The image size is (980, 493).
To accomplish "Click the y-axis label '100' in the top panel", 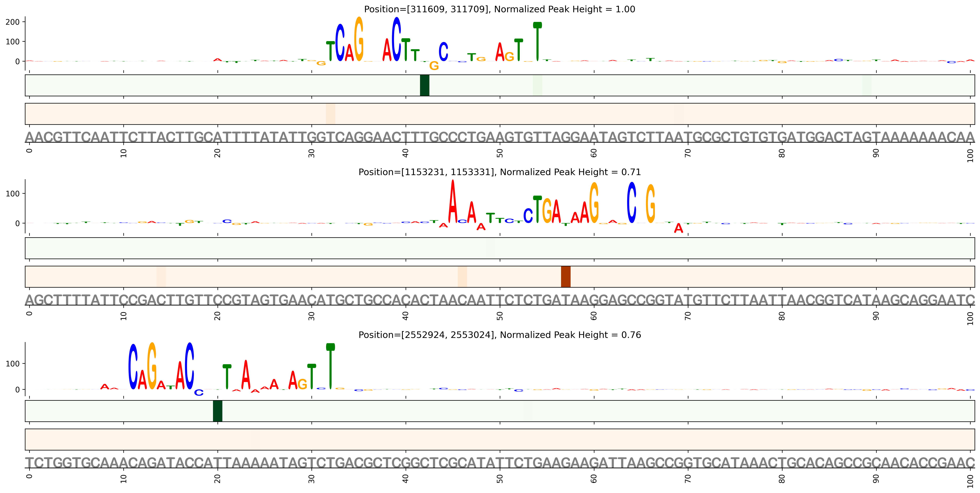I will [13, 42].
